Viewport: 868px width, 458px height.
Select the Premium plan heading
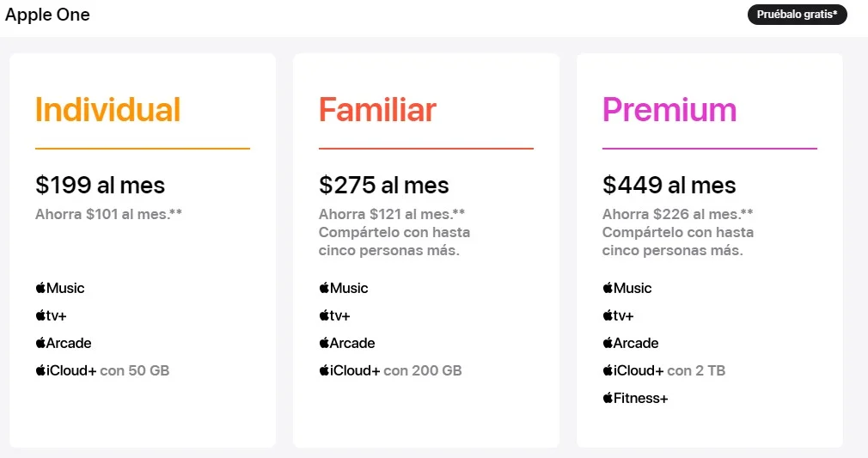pos(669,110)
